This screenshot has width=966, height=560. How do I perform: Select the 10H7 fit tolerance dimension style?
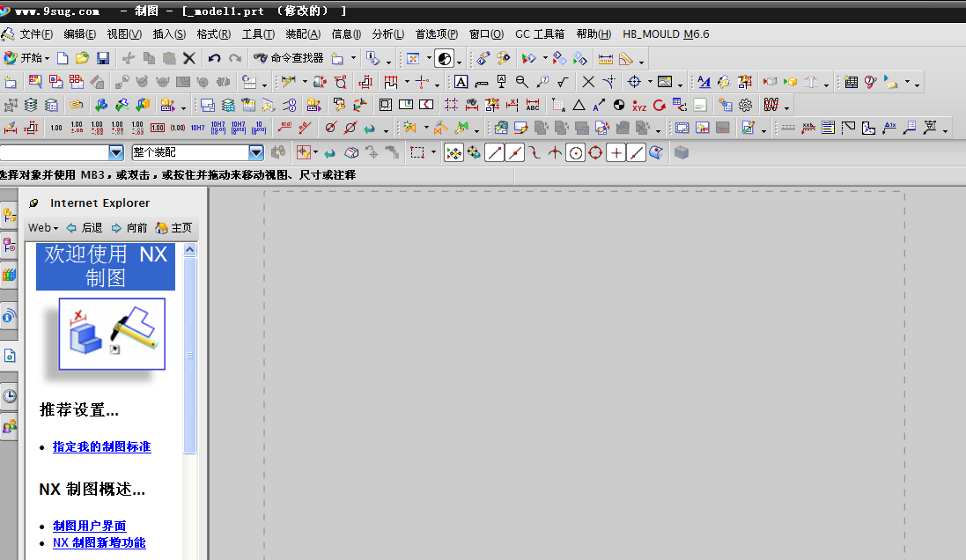point(198,129)
